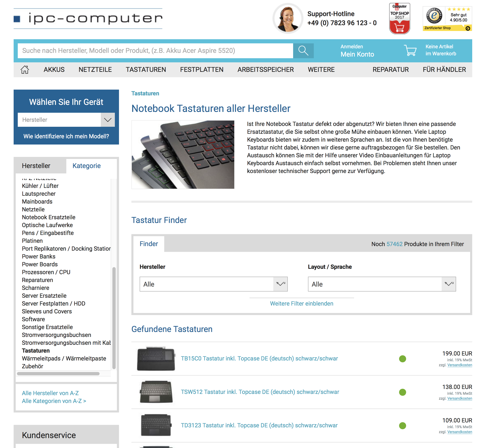Select Power Banks category
The image size is (497, 448).
(x=38, y=256)
